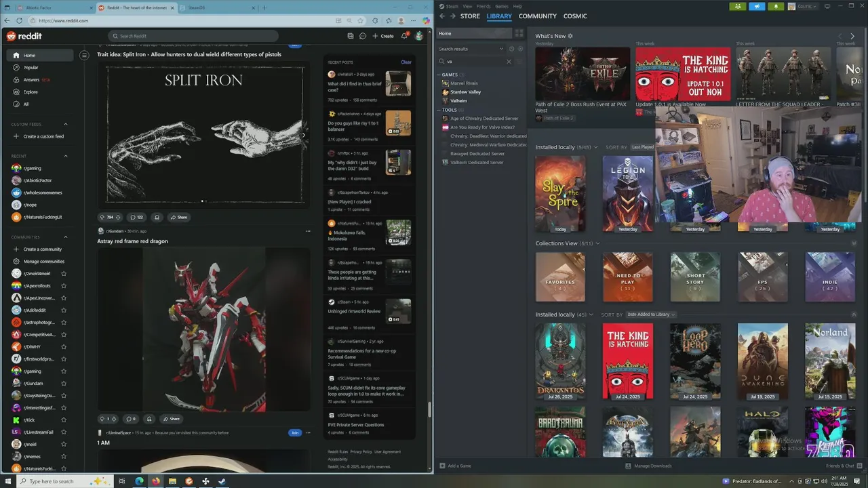This screenshot has width=868, height=488.
Task: Favorite r/DiWHY with star toggle
Action: [64, 347]
